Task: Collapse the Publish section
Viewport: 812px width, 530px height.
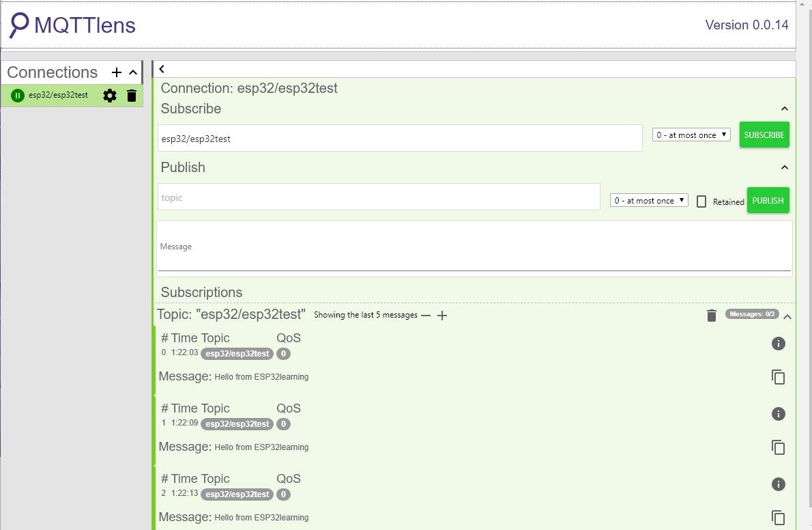Action: pyautogui.click(x=784, y=167)
